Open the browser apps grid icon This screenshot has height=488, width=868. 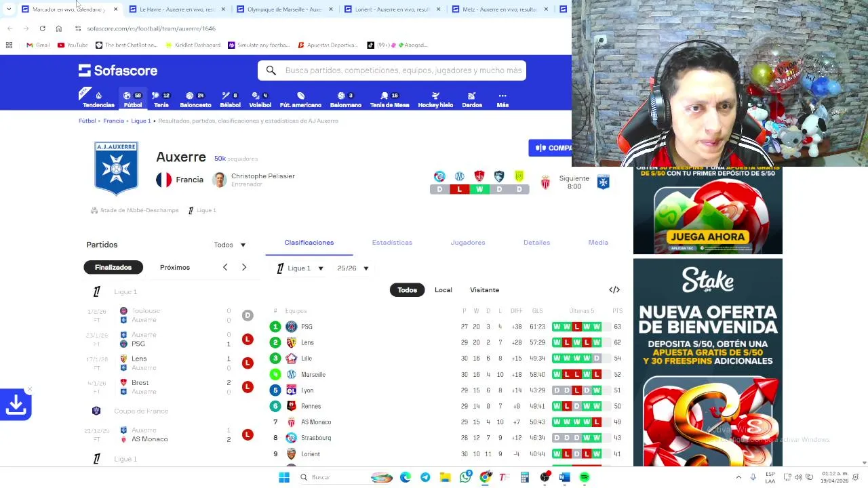point(9,45)
